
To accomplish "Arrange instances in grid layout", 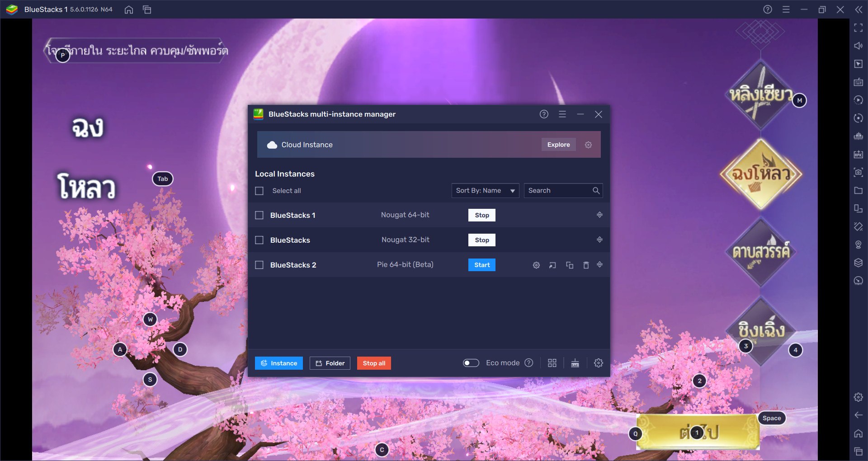I will click(x=552, y=363).
